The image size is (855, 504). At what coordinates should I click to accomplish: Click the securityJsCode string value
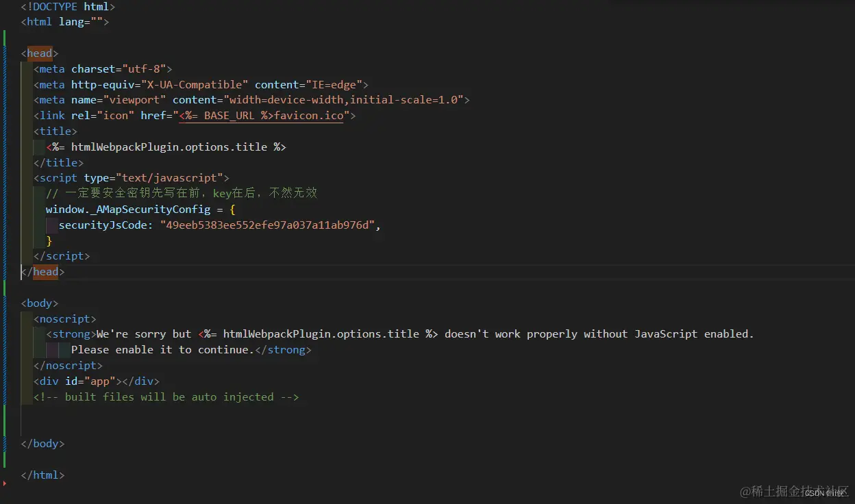click(x=268, y=225)
